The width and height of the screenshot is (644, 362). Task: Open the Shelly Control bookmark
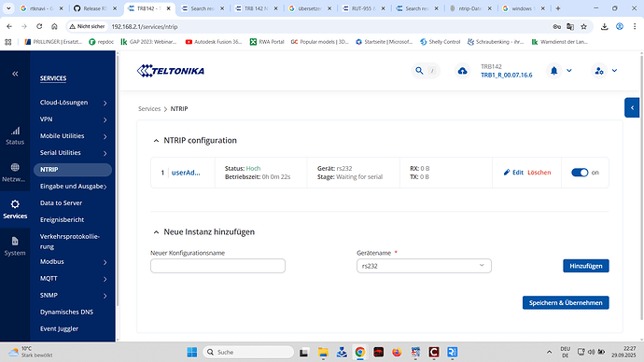440,42
